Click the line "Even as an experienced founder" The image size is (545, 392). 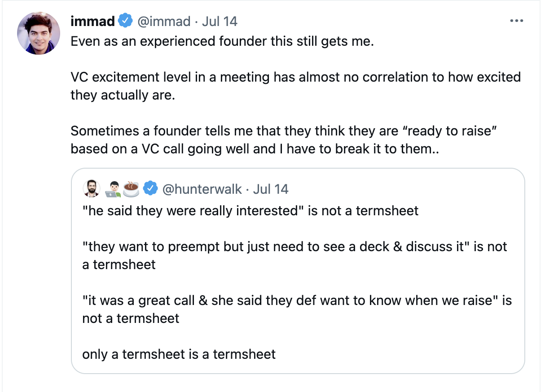click(x=222, y=42)
